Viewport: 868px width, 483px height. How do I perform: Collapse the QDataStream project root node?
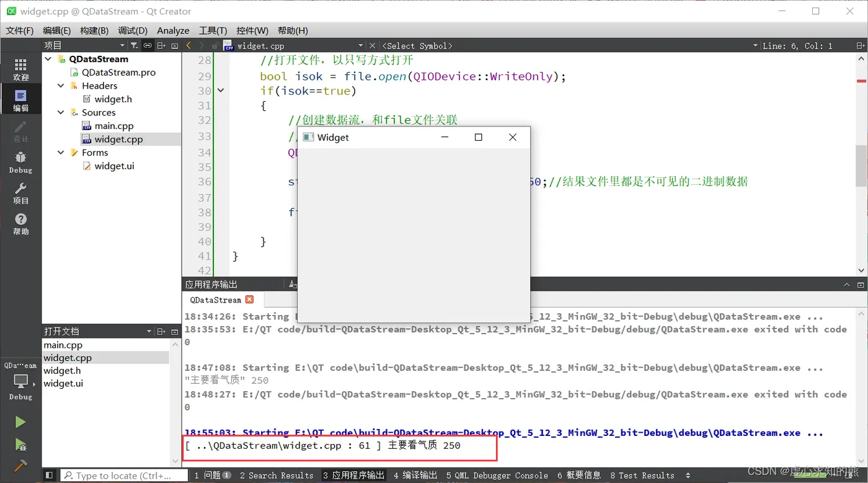48,59
